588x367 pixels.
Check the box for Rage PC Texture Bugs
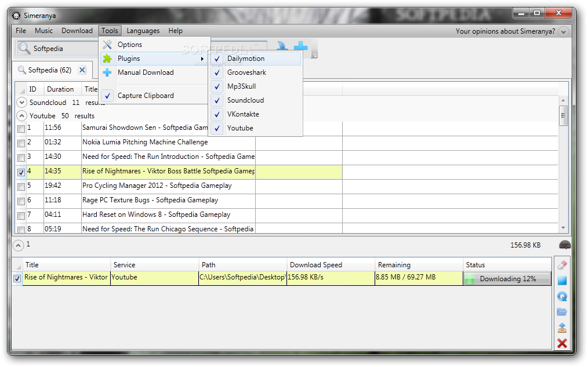click(21, 201)
